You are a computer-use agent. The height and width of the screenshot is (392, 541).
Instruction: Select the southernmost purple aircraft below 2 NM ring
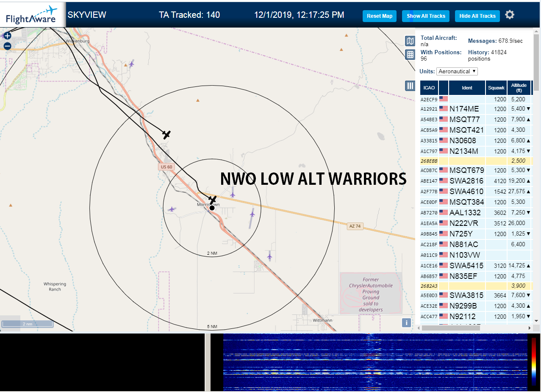coord(269,256)
